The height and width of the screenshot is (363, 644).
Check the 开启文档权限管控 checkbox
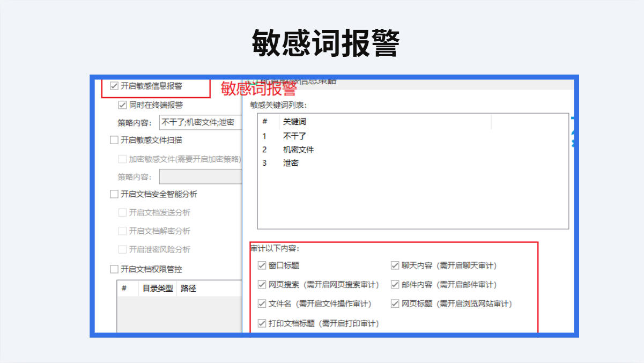[114, 269]
